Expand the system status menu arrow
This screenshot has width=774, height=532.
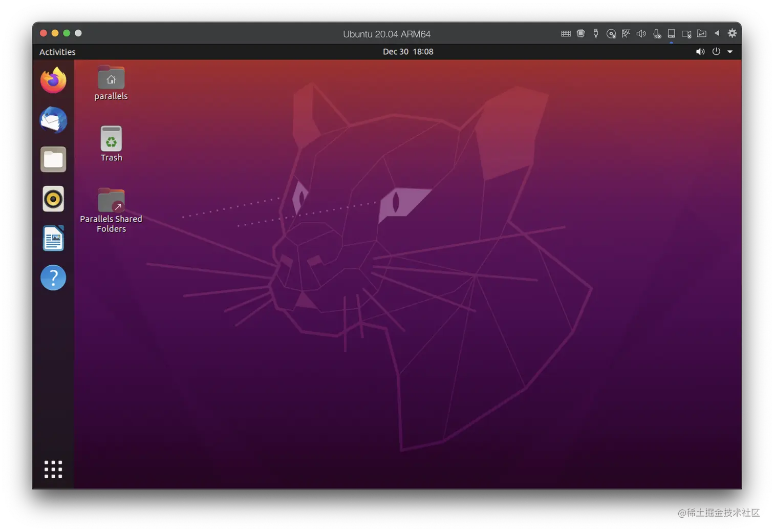point(730,51)
